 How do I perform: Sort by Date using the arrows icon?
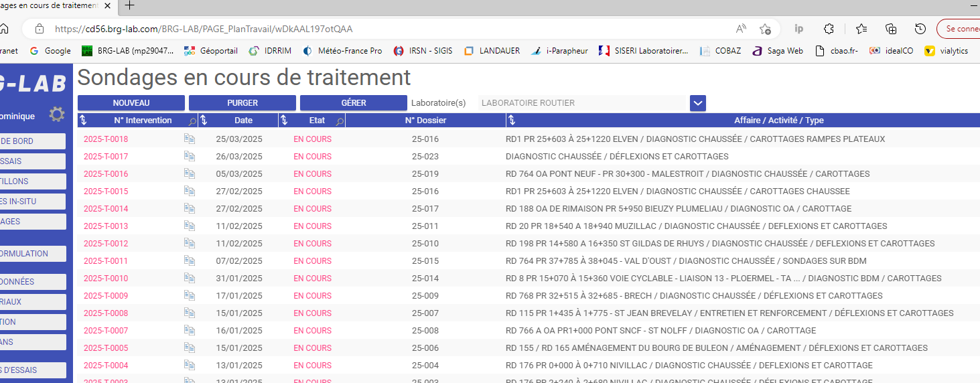[x=204, y=121]
